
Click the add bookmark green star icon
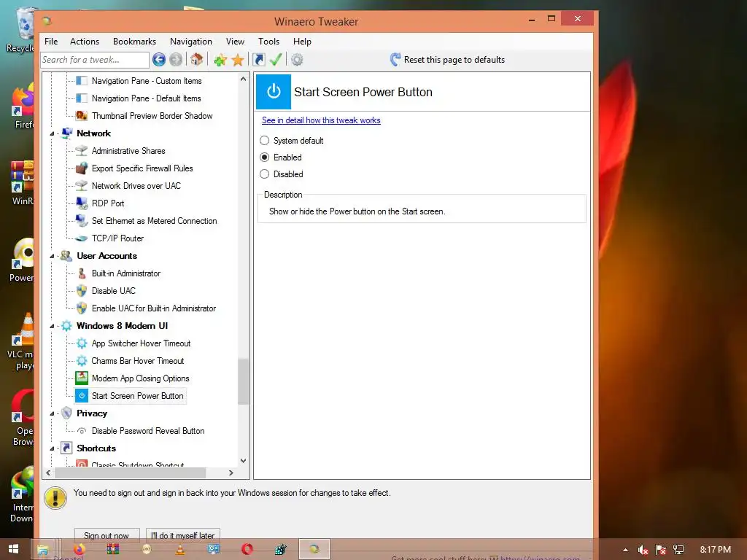(220, 60)
